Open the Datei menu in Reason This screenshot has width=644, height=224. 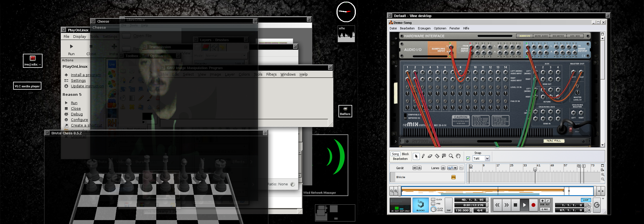point(393,28)
